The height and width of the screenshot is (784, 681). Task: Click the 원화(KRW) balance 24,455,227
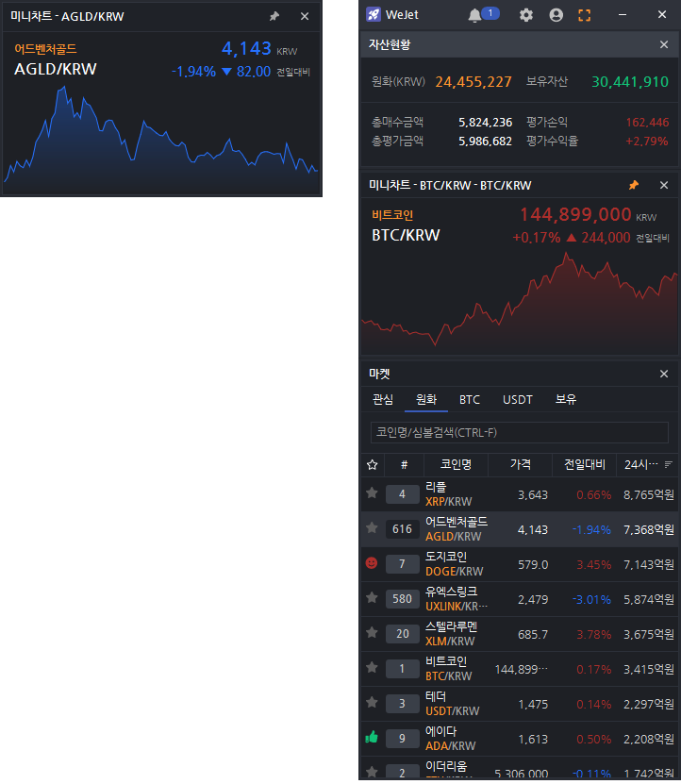coord(473,82)
